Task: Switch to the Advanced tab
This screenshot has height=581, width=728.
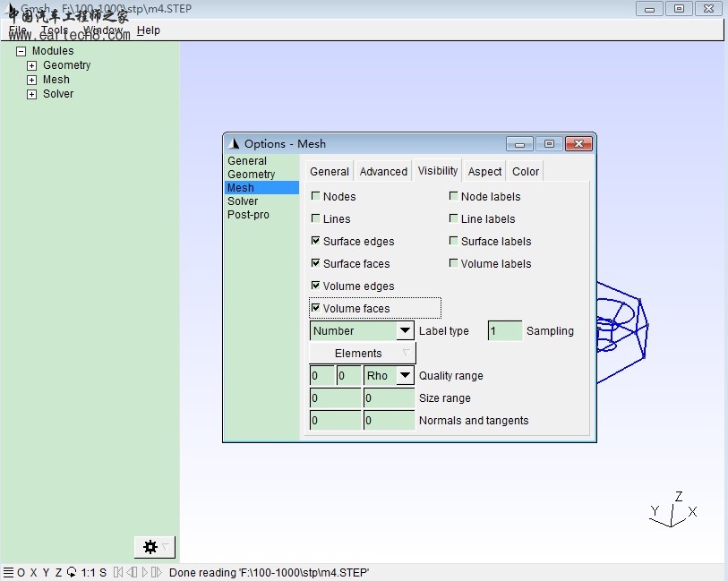Action: pyautogui.click(x=383, y=172)
